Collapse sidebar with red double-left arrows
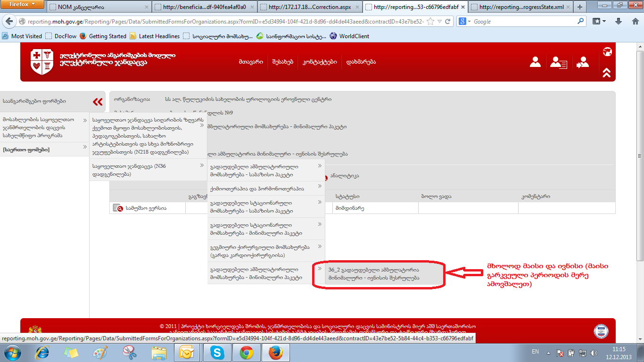The height and width of the screenshot is (362, 644). coord(98,101)
